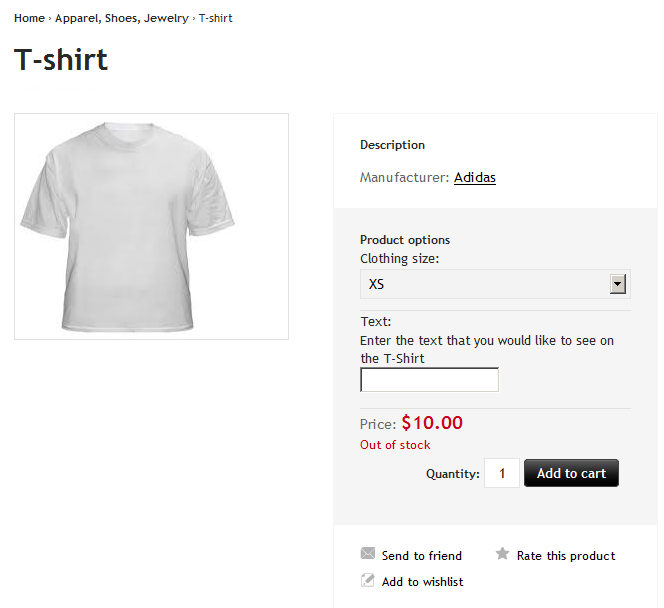
Task: Click the envelope icon beside Send to friend
Action: point(368,554)
